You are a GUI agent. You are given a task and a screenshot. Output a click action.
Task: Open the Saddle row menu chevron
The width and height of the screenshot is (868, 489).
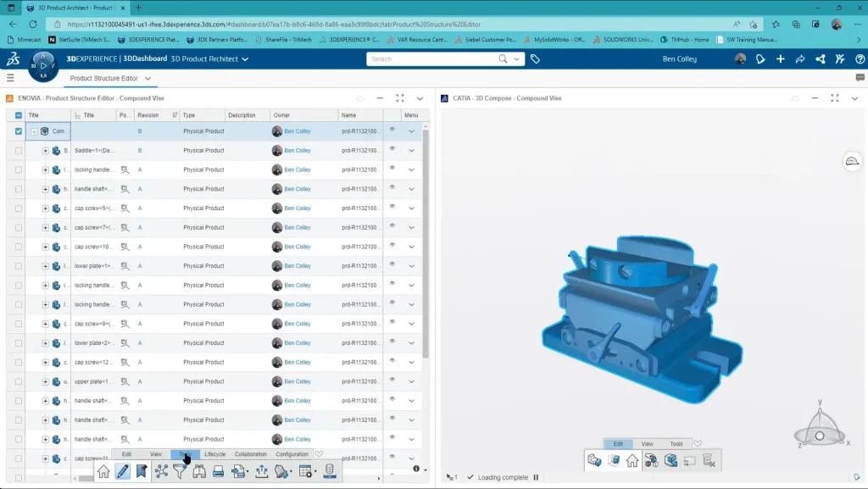[x=411, y=151]
